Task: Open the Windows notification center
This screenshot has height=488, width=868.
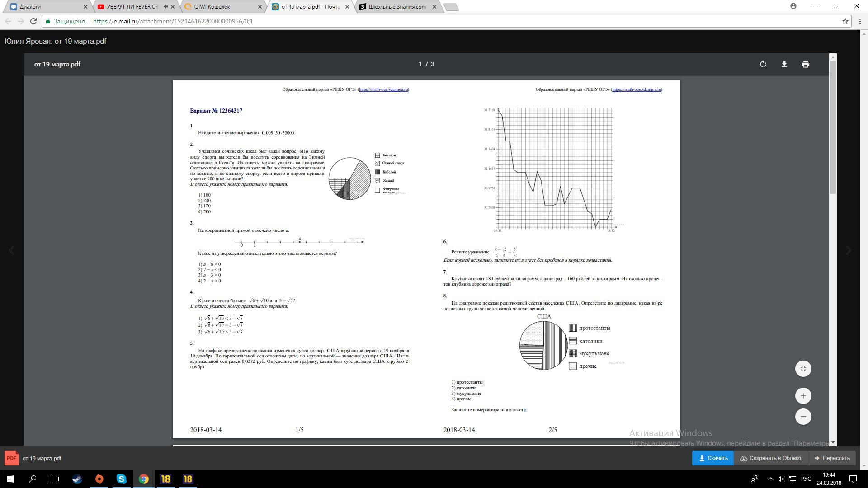Action: 853,479
